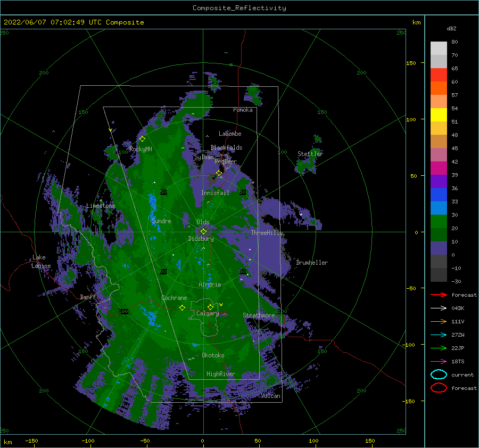
Task: Click the Strathmore label
Action: (259, 315)
